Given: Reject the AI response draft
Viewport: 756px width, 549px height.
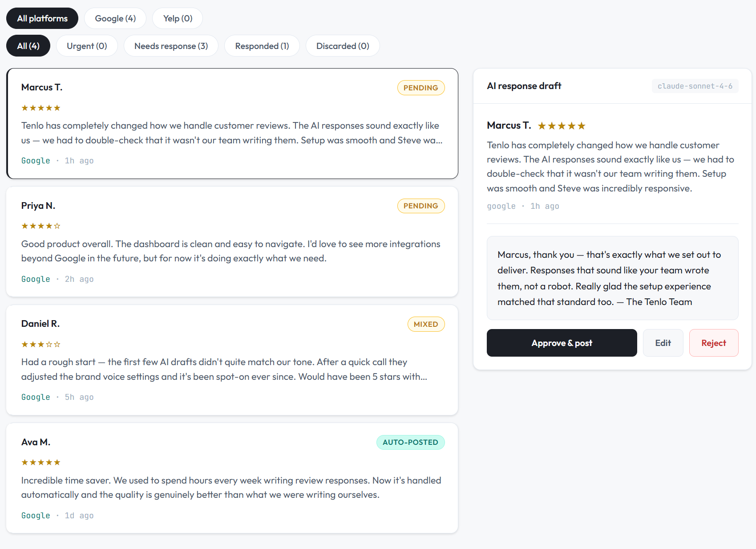Looking at the screenshot, I should point(714,343).
